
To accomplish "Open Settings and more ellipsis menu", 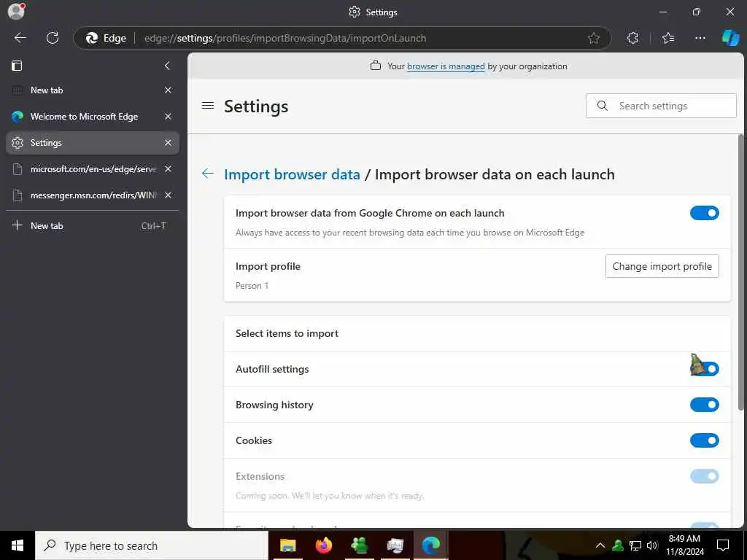I will click(700, 38).
